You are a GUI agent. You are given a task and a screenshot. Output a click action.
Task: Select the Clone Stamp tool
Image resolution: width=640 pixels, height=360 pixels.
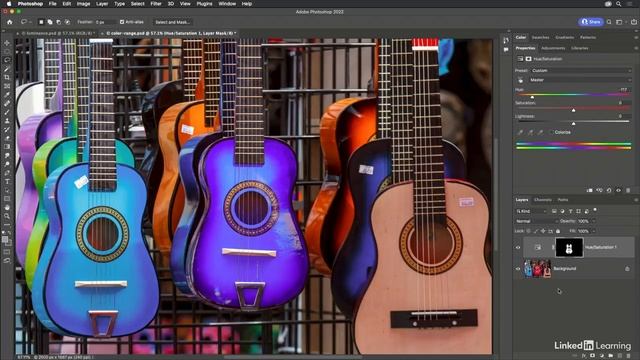[x=7, y=121]
